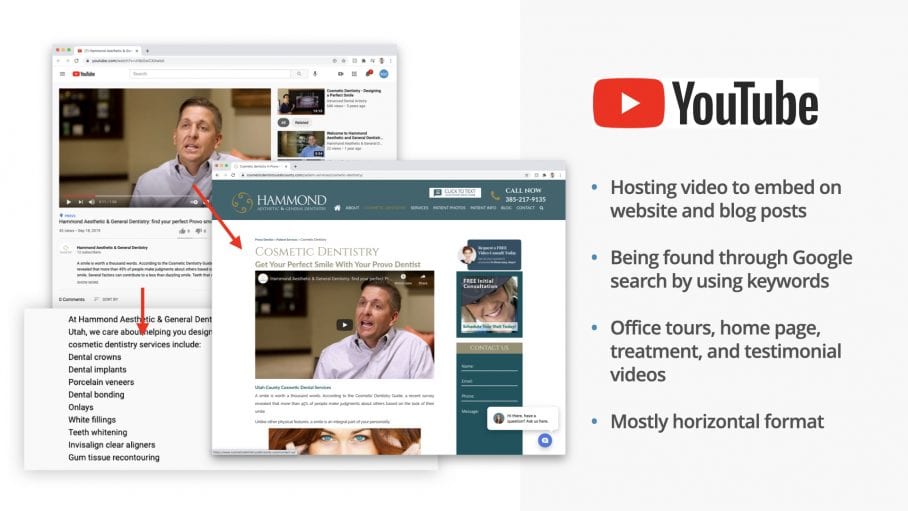Click the Phone field in Contact Us
The width and height of the screenshot is (908, 511).
coord(489,396)
